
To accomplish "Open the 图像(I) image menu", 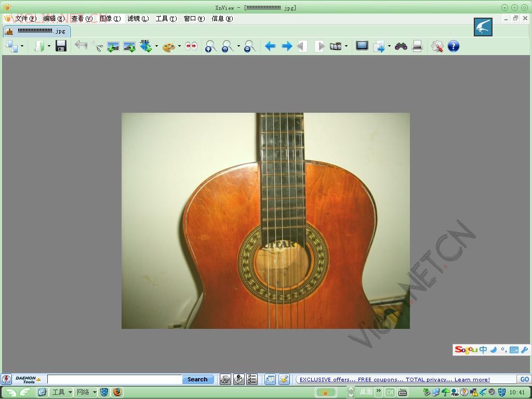I will tap(110, 19).
